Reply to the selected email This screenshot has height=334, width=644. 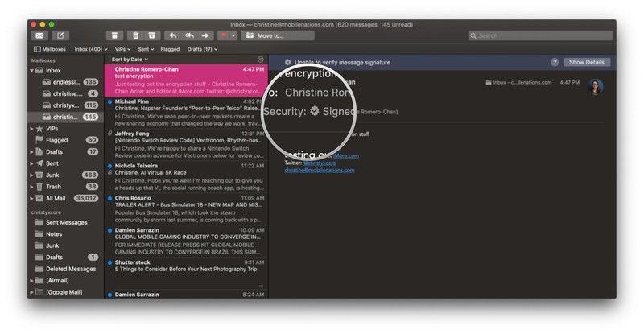click(x=172, y=35)
